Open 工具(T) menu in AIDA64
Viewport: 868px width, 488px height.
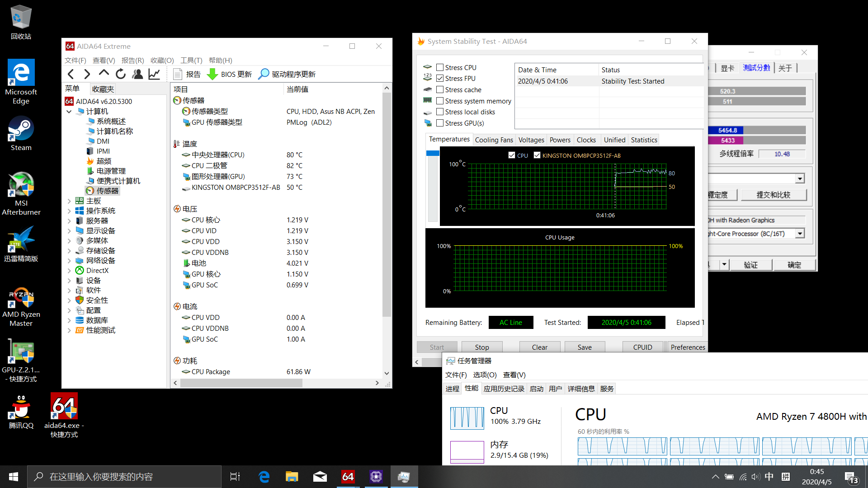191,60
